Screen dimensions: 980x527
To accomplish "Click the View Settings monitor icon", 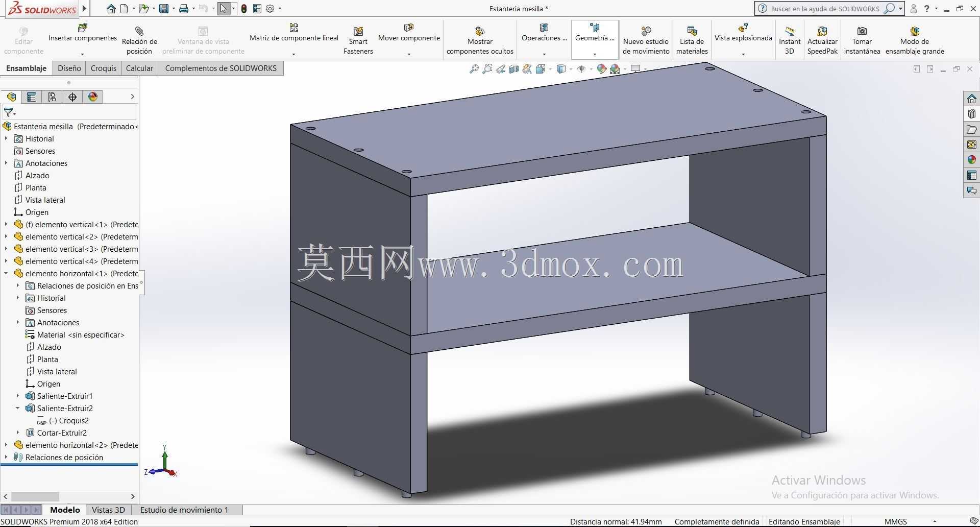I will (x=635, y=68).
